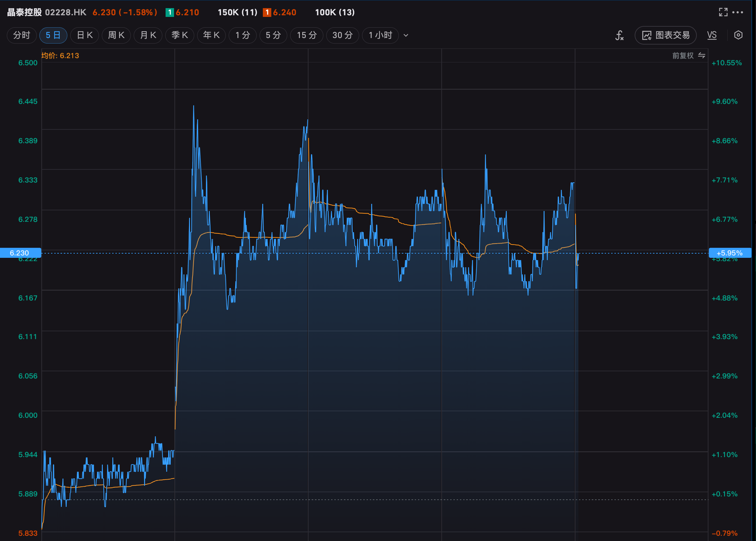Open the indicator formula (fx) icon
Image resolution: width=756 pixels, height=541 pixels.
click(619, 35)
